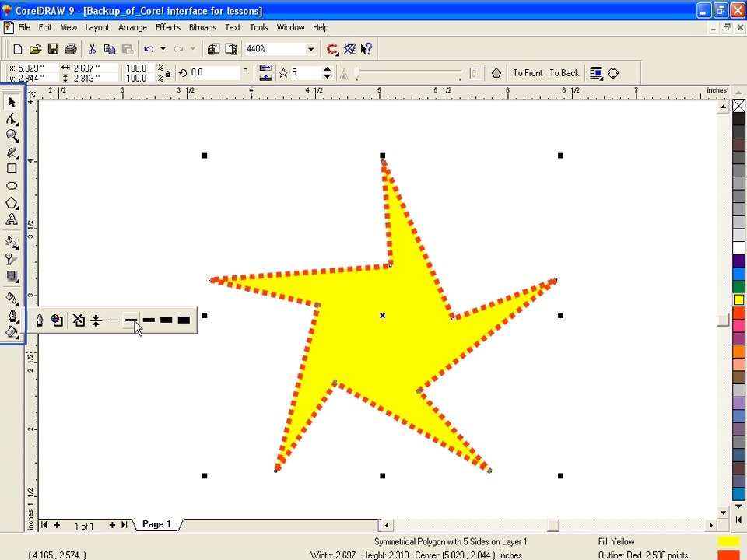This screenshot has height=560, width=747.
Task: Open the zoom level 440% dropdown
Action: (x=310, y=48)
